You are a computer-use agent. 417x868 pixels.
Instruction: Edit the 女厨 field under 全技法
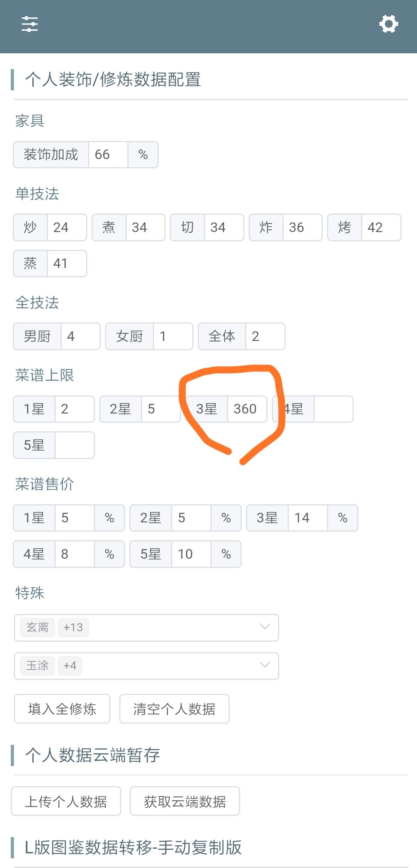(x=173, y=336)
